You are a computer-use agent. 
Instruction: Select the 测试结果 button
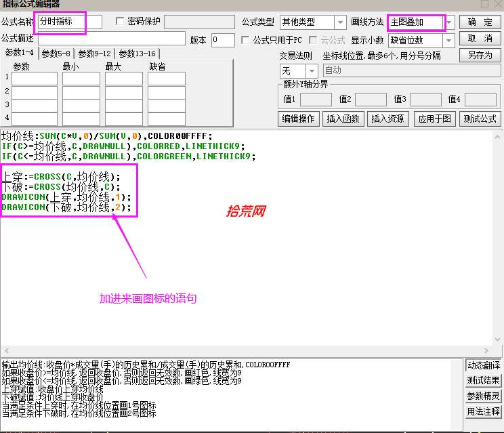tap(484, 380)
